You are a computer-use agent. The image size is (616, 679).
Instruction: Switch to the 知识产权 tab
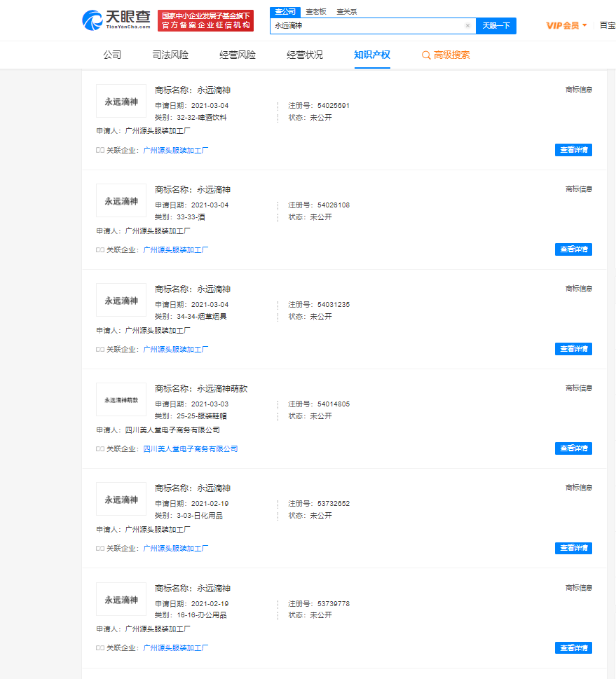pyautogui.click(x=372, y=55)
